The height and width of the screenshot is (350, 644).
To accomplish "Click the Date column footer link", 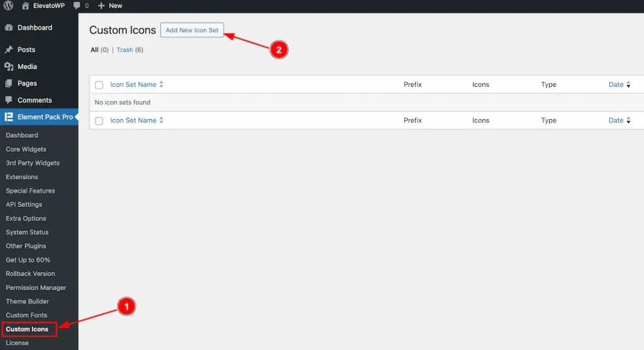I will click(616, 120).
